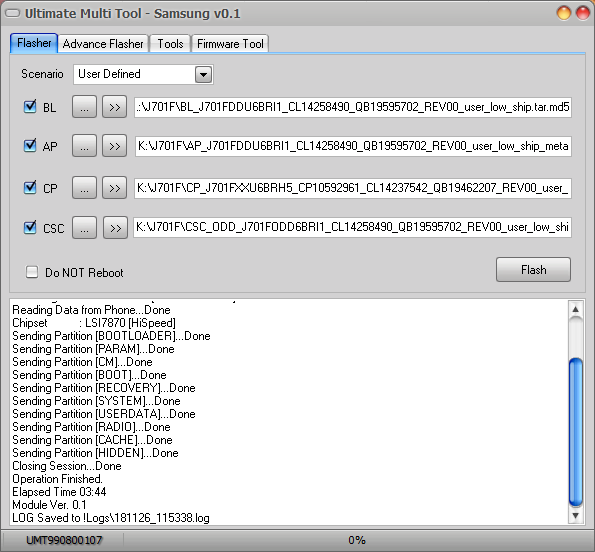Viewport: 595px width, 552px height.
Task: Browse for BL file with ellipsis button
Action: 84,107
